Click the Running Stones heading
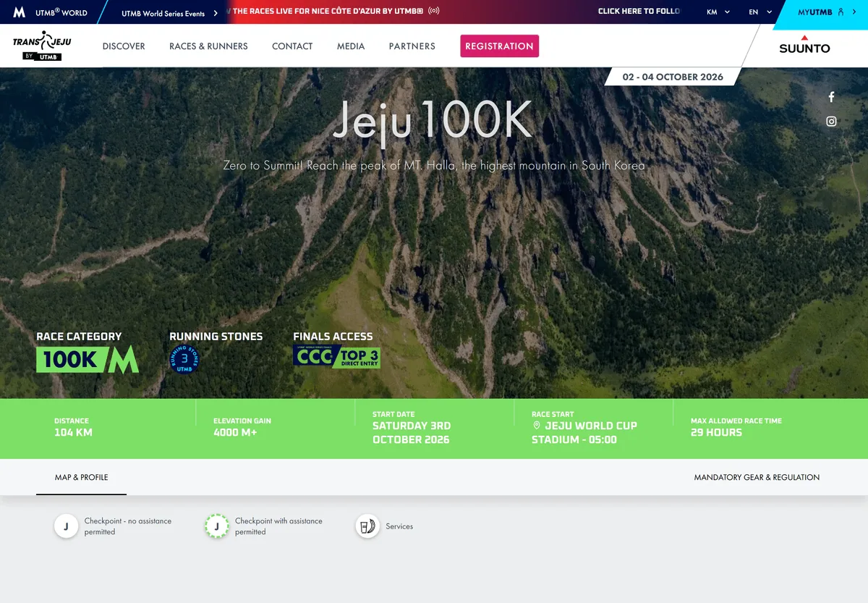Viewport: 868px width, 603px height. [216, 337]
